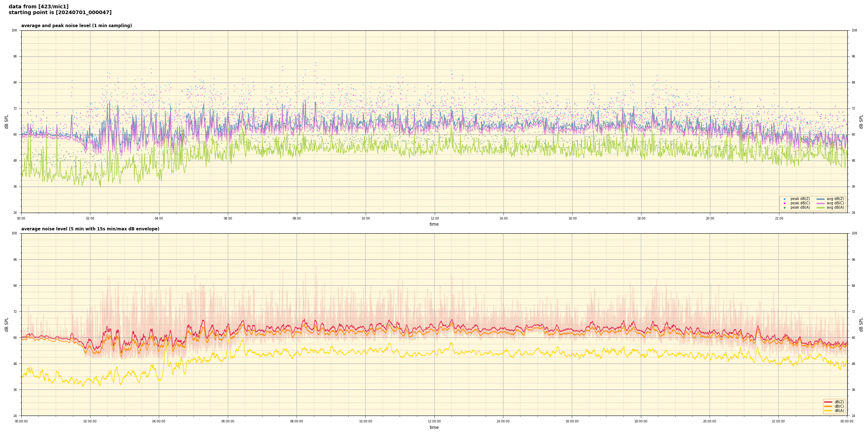Click the peak dB(Z) legend marker
Viewport: 868px width, 434px height.
coord(784,199)
